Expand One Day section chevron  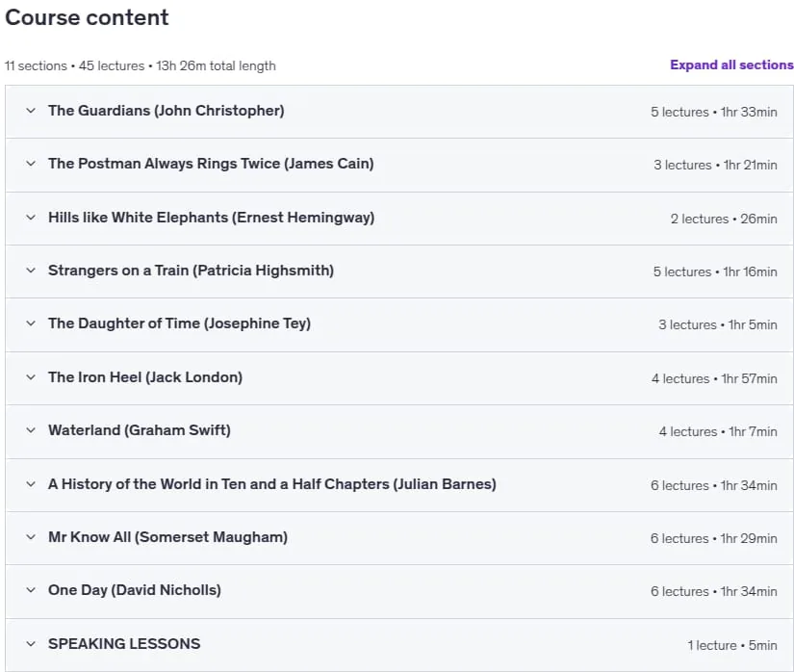click(31, 590)
